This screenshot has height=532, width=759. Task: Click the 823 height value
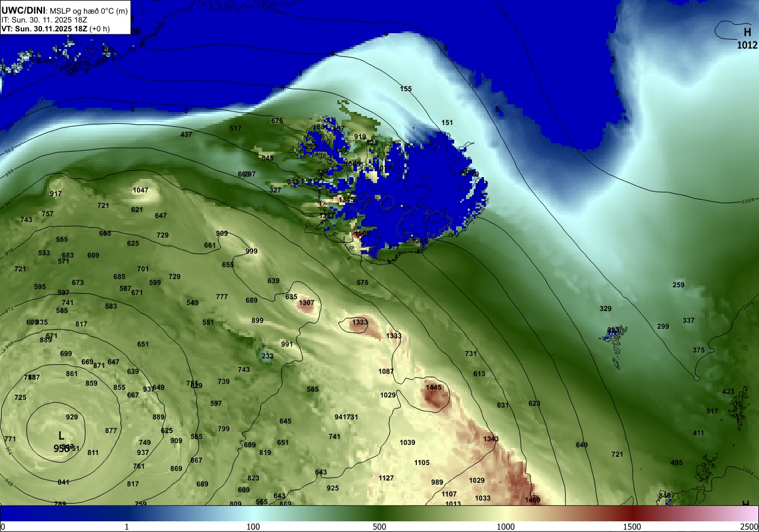tap(253, 478)
